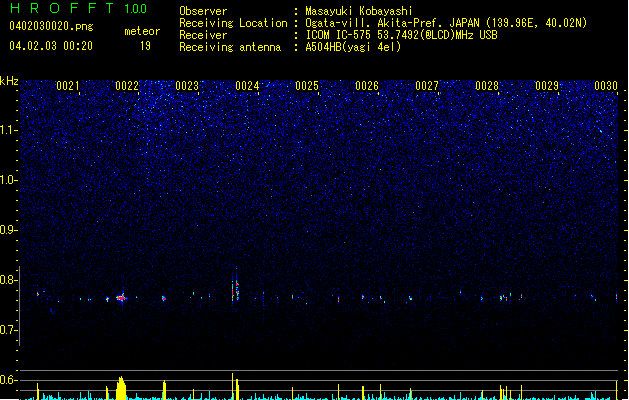Click the 0022 time marker
629x400 pixels.
(x=127, y=86)
